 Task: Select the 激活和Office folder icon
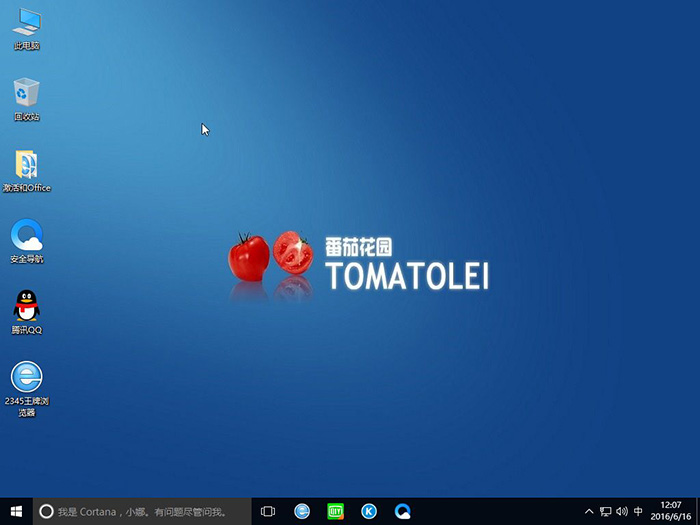pos(27,165)
